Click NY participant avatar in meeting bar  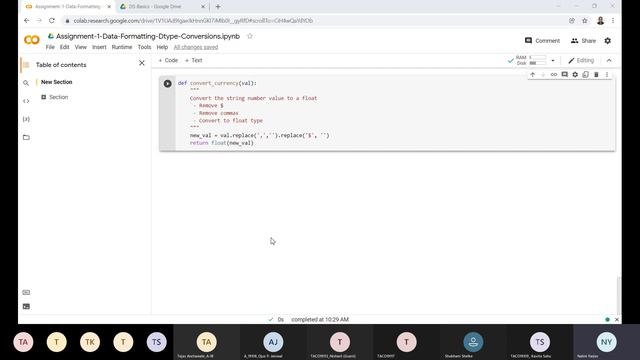606,342
